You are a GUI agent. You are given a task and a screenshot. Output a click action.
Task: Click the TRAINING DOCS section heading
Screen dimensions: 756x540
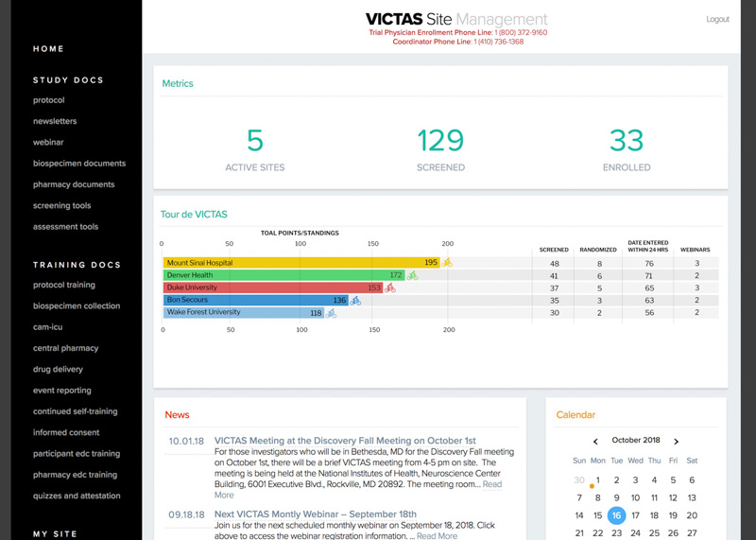point(77,265)
